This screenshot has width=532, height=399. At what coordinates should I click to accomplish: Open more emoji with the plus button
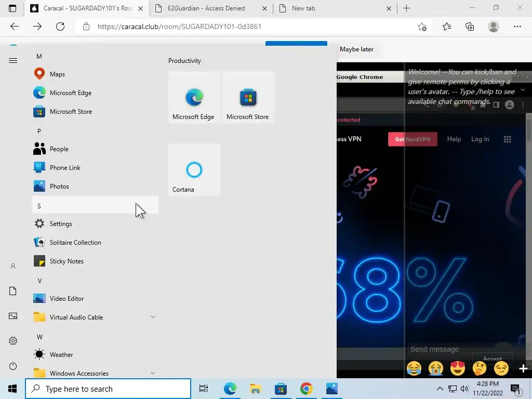click(x=523, y=368)
